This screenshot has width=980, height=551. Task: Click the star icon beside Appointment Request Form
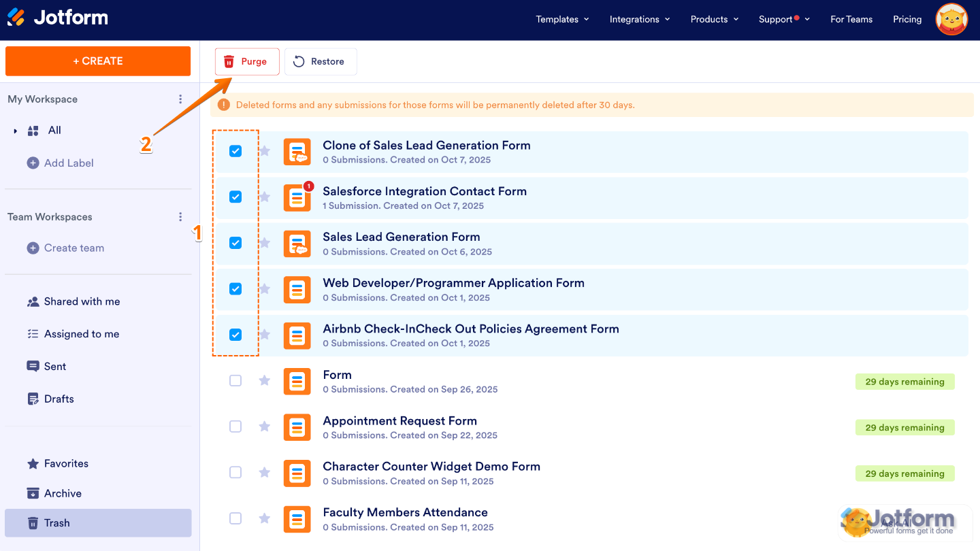265,427
